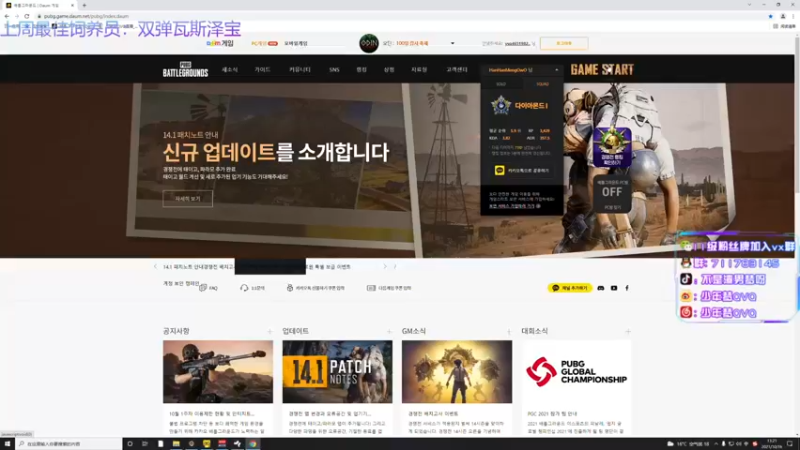Open 계정 보안 캠페인 link
This screenshot has width=800, height=450.
coord(181,283)
